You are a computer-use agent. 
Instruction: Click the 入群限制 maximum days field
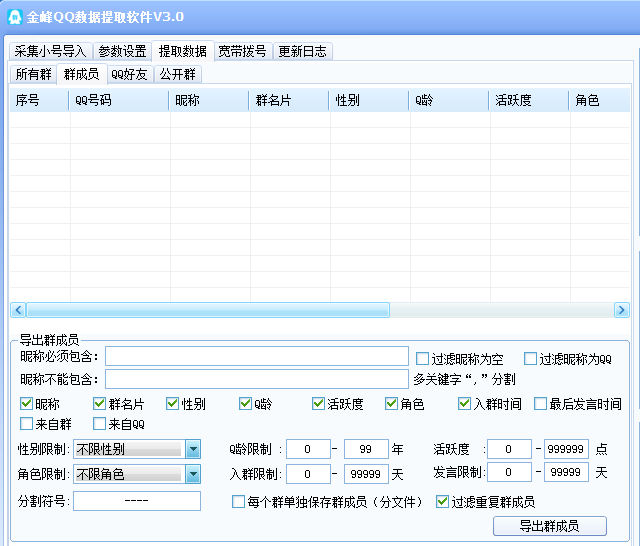[x=366, y=474]
